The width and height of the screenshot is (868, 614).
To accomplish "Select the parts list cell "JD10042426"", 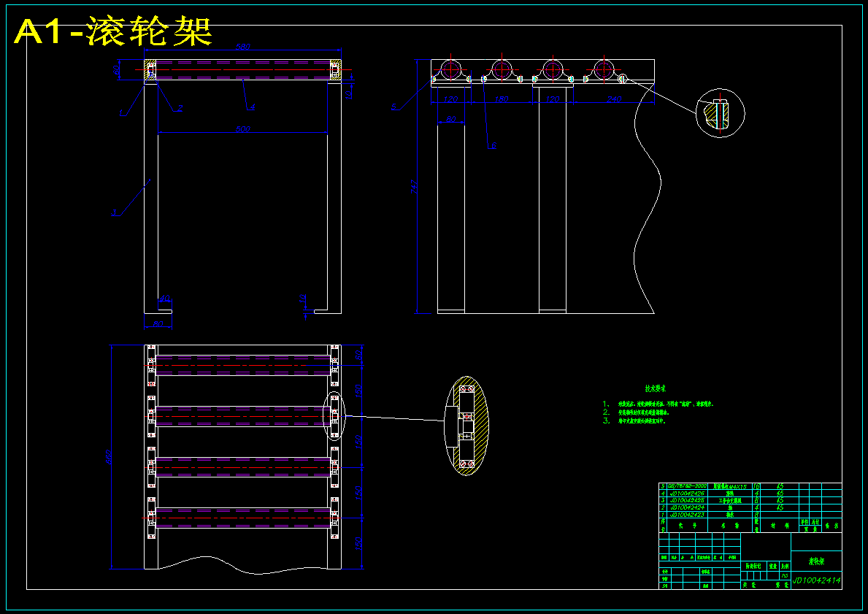I will pyautogui.click(x=687, y=493).
